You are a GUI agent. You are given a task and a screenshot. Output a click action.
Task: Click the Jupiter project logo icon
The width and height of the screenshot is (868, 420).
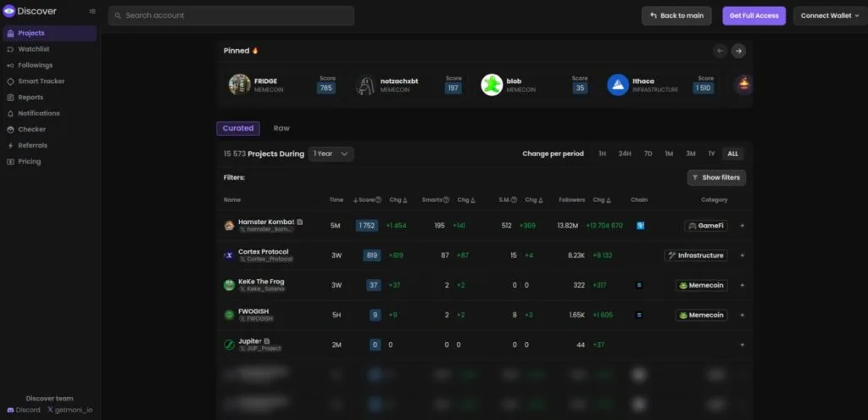(229, 345)
